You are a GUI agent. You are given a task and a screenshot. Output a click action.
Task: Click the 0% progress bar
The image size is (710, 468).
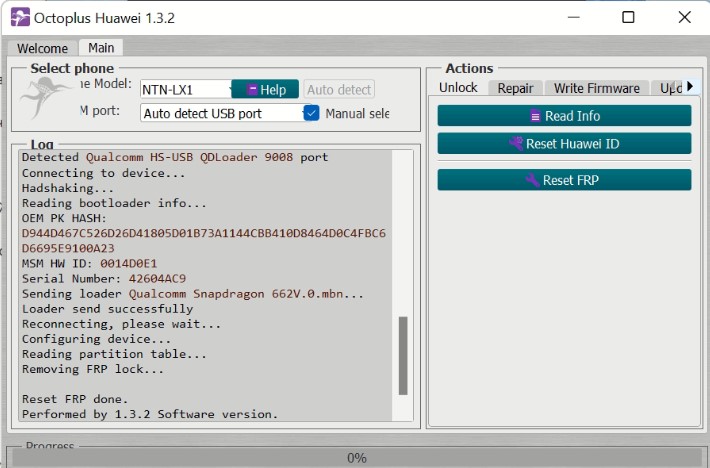(357, 458)
